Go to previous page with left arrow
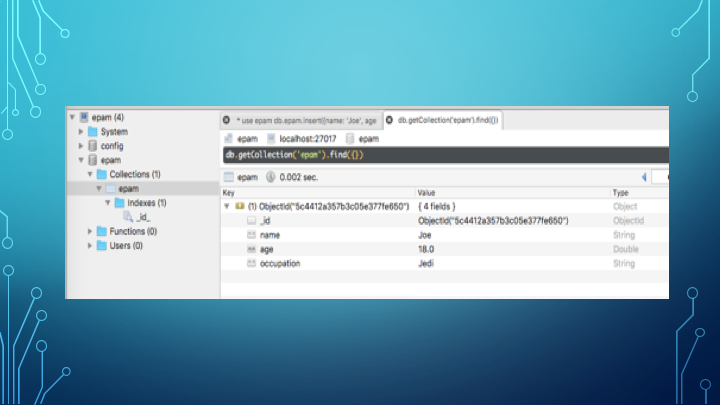This screenshot has height=405, width=720. [644, 177]
